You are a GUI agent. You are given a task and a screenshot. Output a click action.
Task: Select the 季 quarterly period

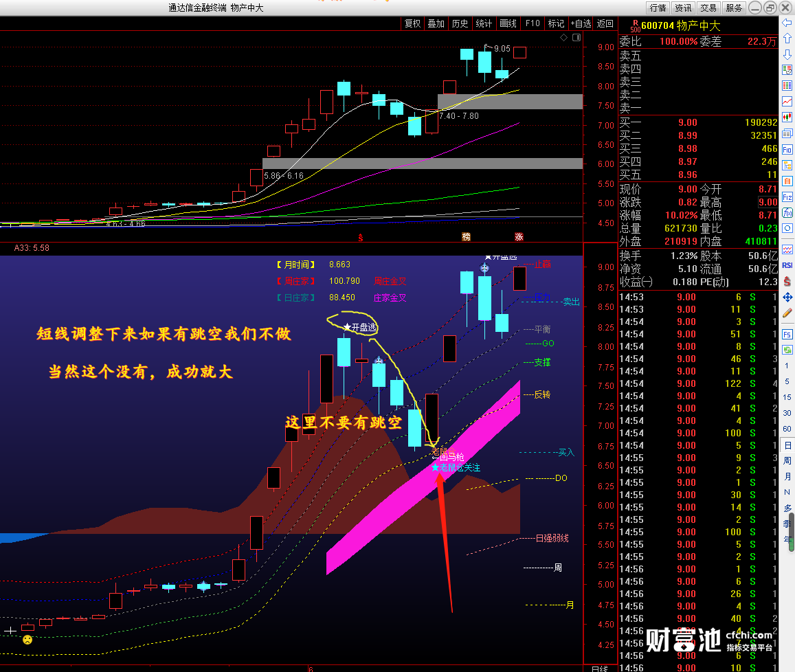click(786, 524)
